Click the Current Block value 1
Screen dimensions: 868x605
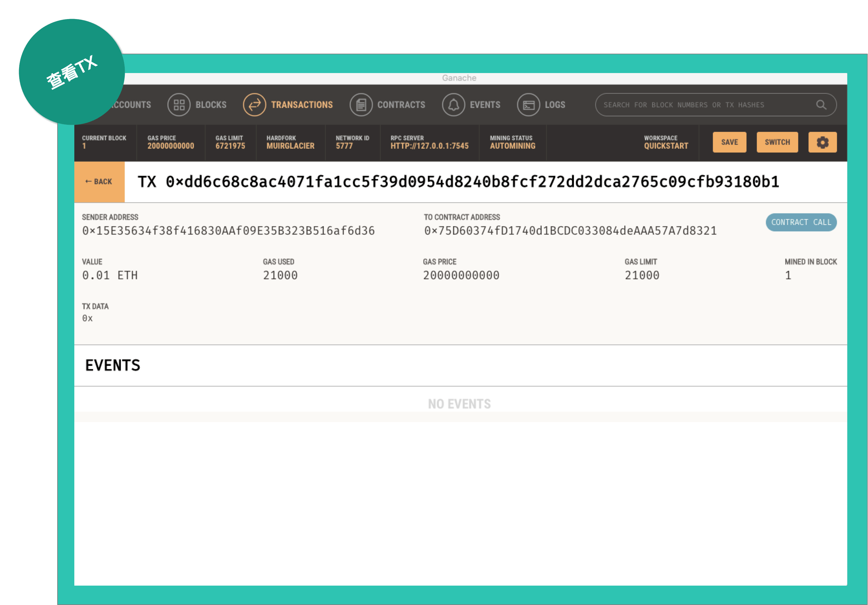84,146
